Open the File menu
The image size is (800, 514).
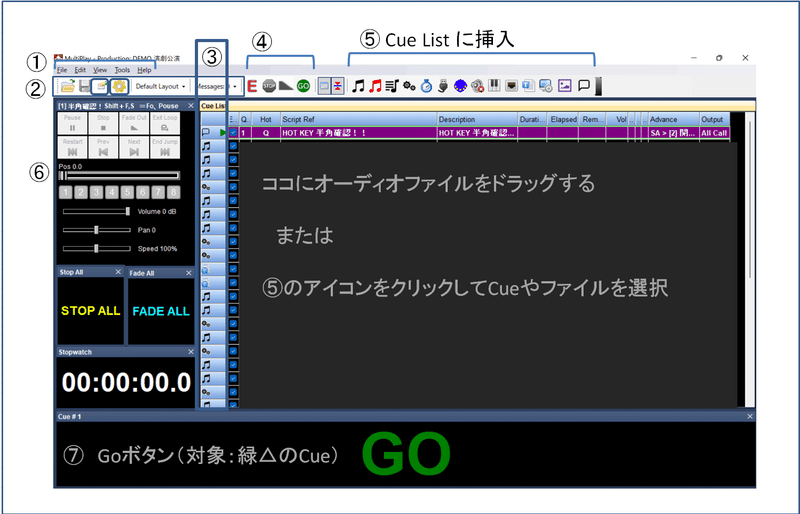tap(62, 70)
